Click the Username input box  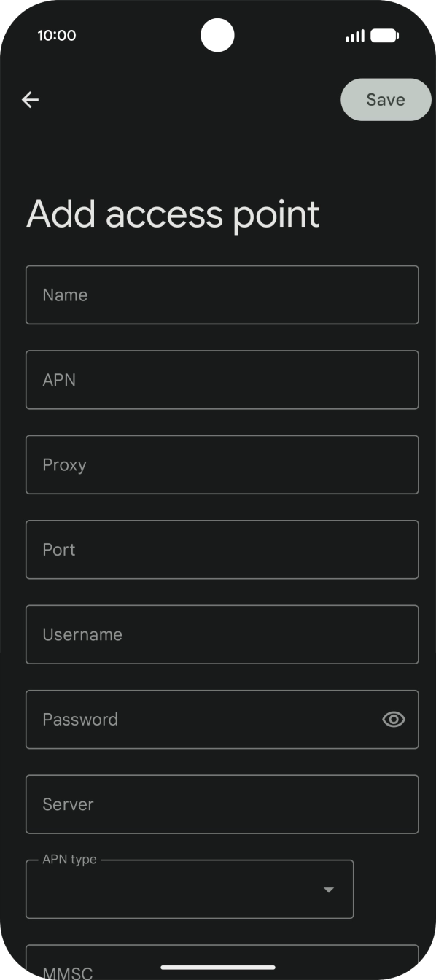click(222, 634)
